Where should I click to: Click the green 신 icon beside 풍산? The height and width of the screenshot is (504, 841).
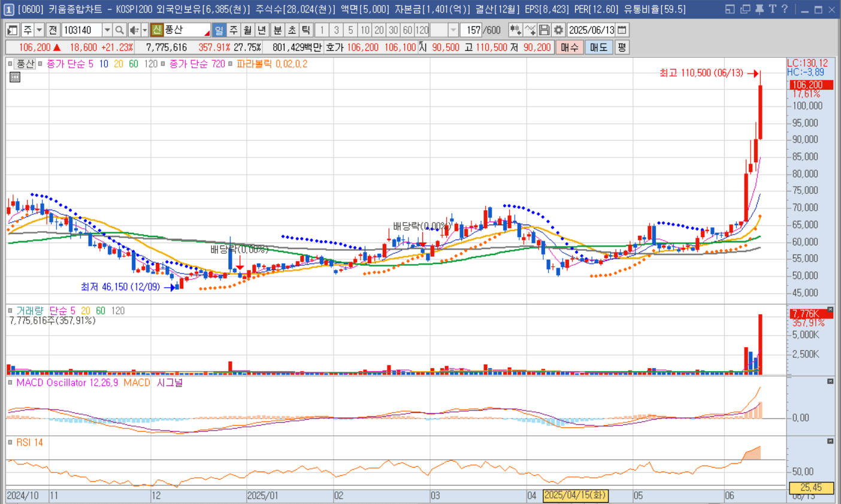coord(157,30)
